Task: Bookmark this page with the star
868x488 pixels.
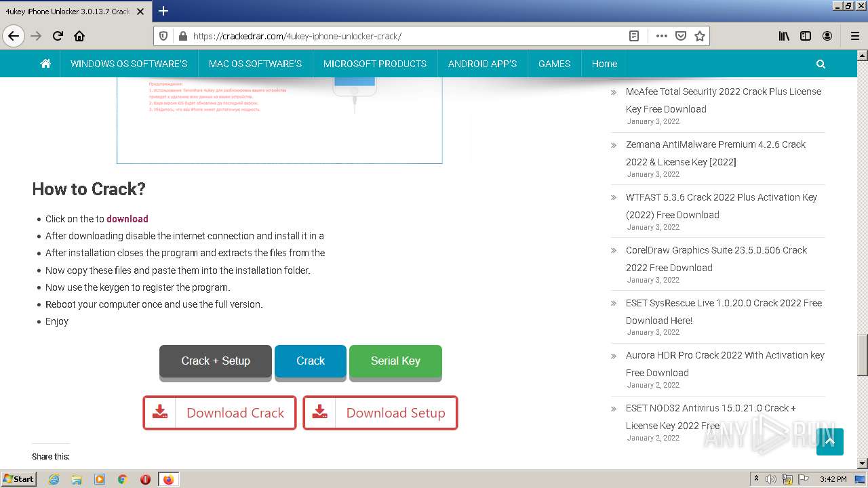Action: (700, 36)
